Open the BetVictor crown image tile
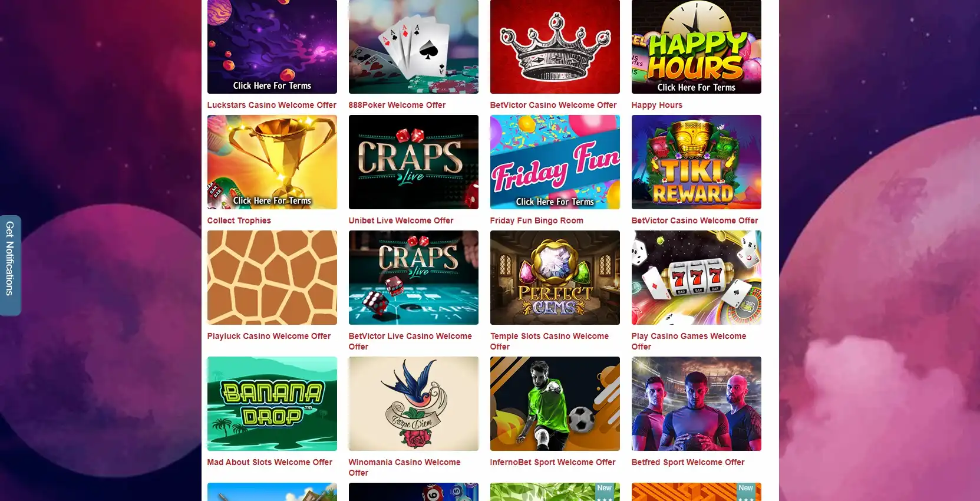980x501 pixels. tap(555, 47)
